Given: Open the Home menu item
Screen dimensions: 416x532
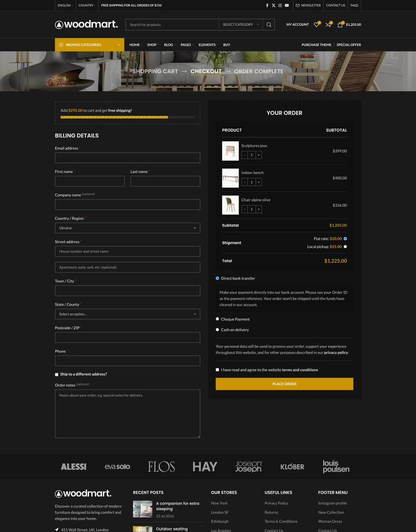Looking at the screenshot, I should coord(135,45).
